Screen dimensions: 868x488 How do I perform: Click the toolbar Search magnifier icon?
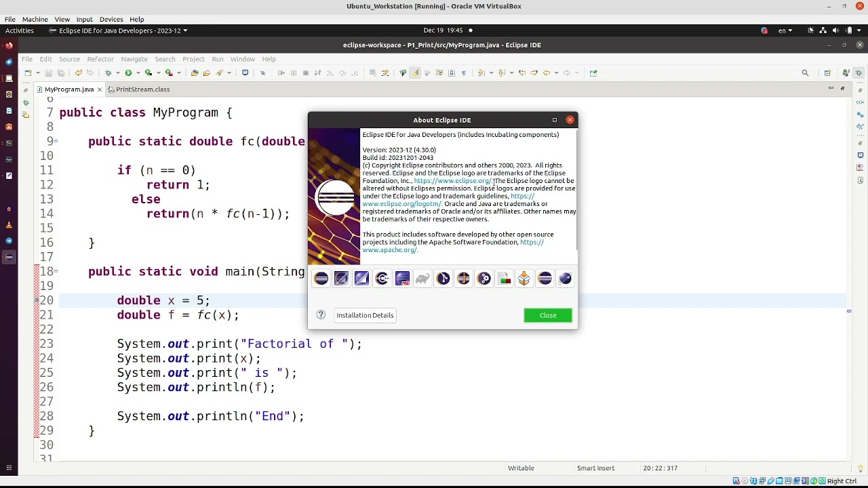click(805, 73)
